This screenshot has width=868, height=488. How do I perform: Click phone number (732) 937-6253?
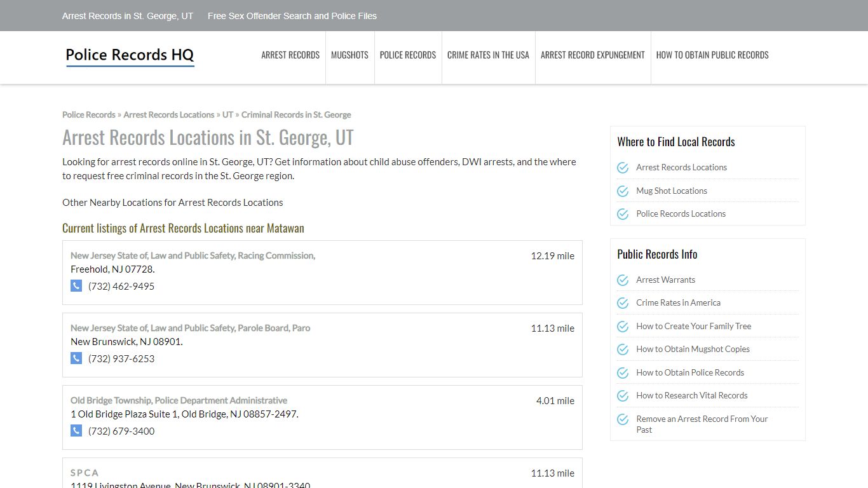tap(121, 359)
